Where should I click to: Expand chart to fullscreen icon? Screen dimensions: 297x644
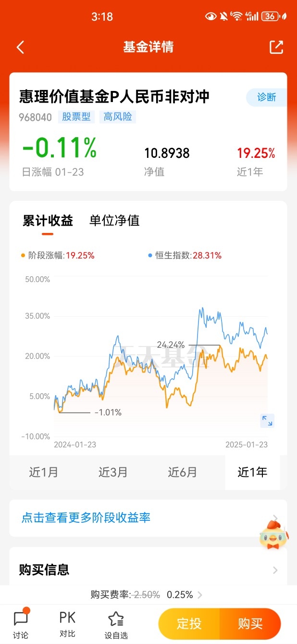click(267, 421)
